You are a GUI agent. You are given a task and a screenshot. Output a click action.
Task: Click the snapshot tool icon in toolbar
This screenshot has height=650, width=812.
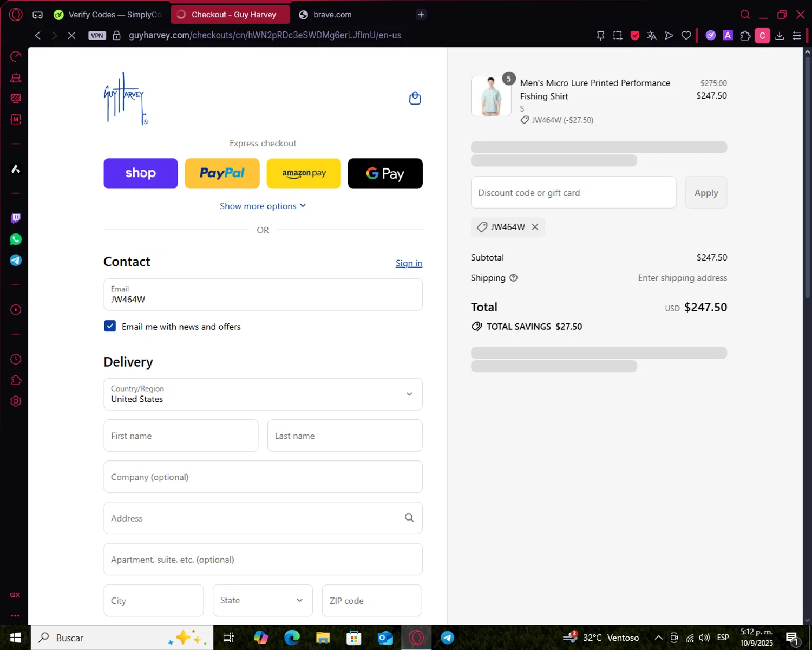[618, 35]
